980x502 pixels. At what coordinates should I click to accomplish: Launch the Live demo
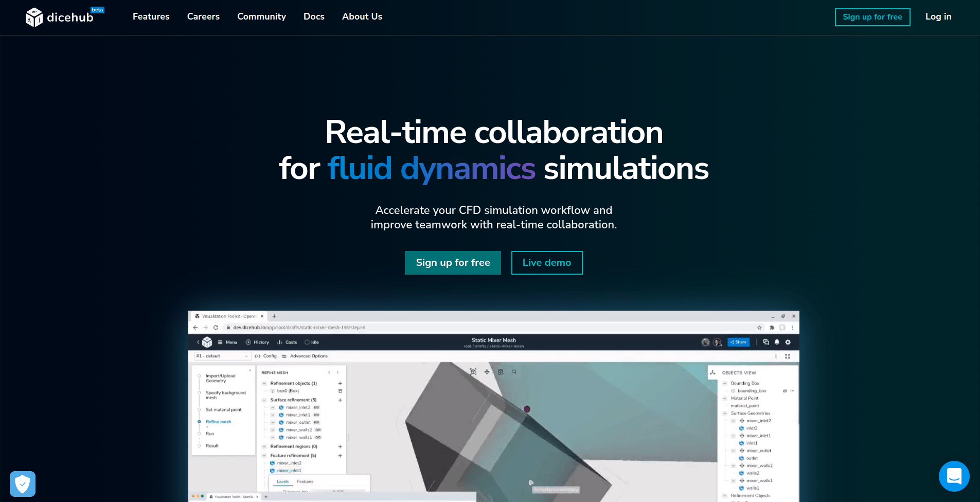tap(547, 263)
